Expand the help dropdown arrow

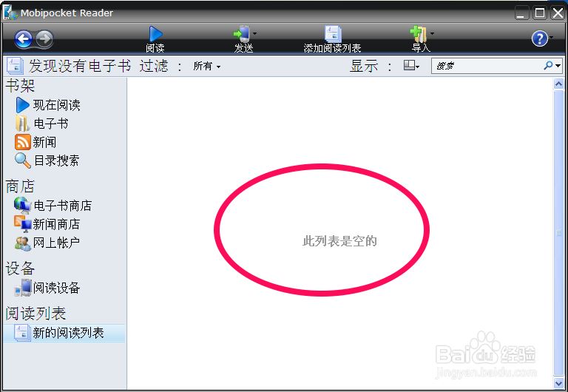pos(551,37)
